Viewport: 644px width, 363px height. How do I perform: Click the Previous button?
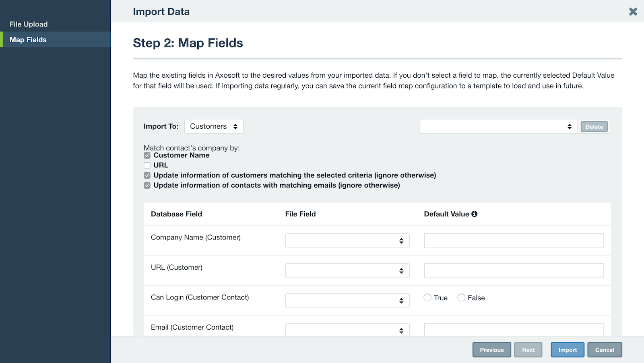click(492, 350)
